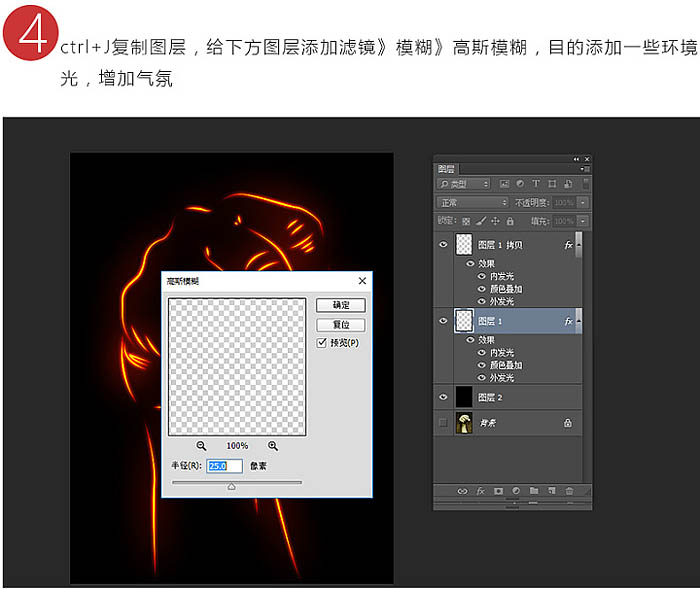Viewport: 700px width, 589px height.
Task: Click 确定 in Gaussian Blur dialog
Action: 341,305
